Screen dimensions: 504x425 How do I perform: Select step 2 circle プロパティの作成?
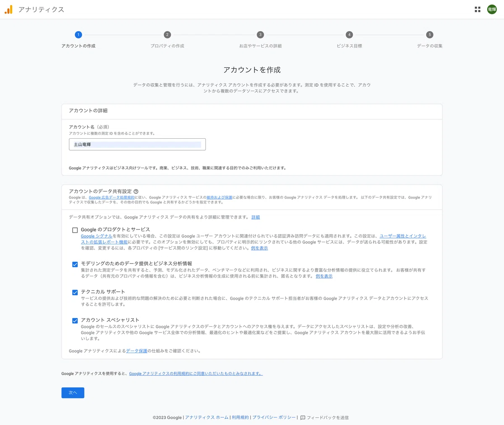pyautogui.click(x=167, y=35)
